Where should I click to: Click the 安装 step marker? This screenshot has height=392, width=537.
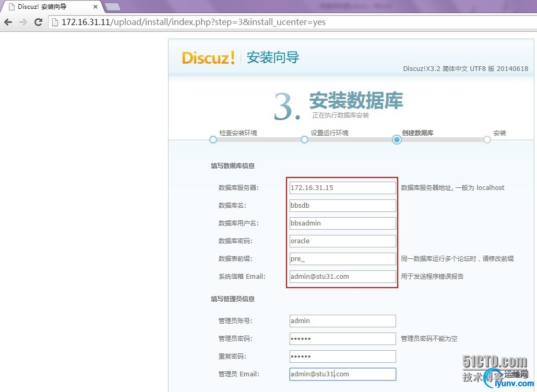[x=487, y=140]
